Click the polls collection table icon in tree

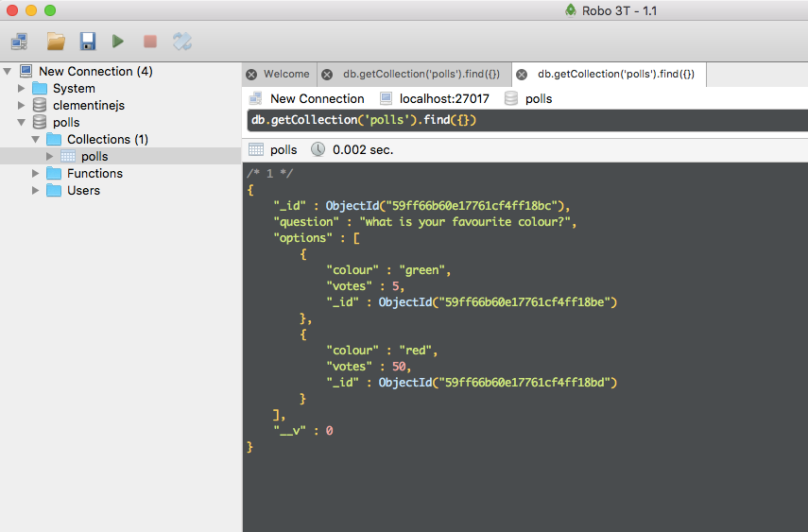coord(68,156)
